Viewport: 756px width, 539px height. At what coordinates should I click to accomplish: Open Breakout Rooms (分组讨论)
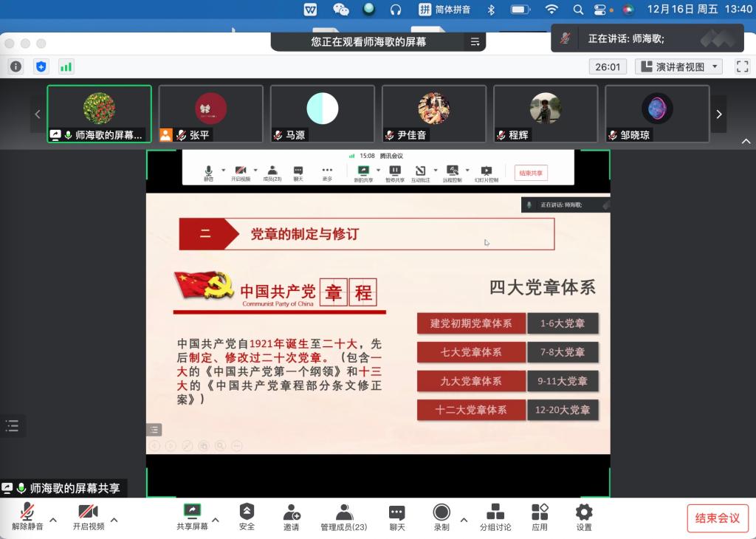495,516
